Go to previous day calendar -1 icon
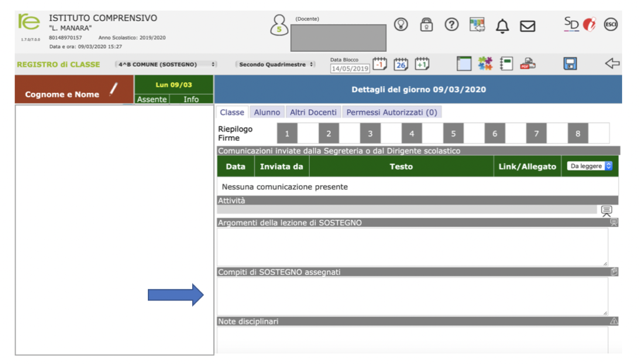This screenshot has height=364, width=639. pos(380,64)
